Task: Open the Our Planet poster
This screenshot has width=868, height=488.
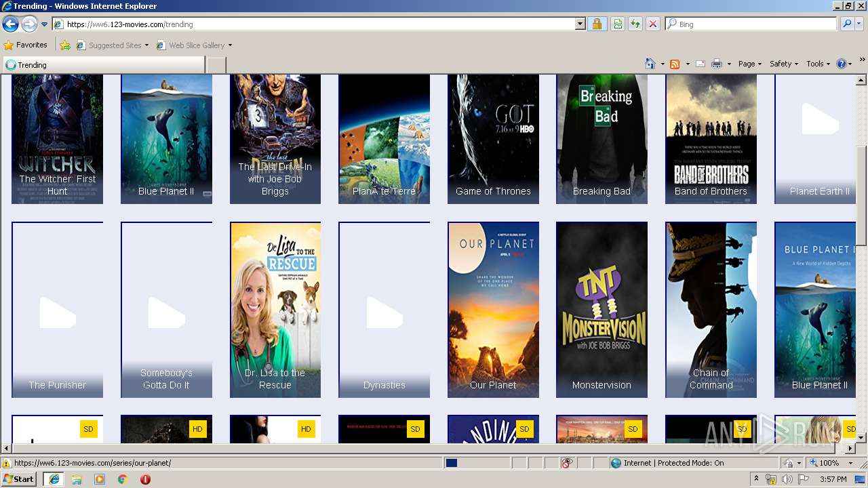Action: (x=493, y=310)
